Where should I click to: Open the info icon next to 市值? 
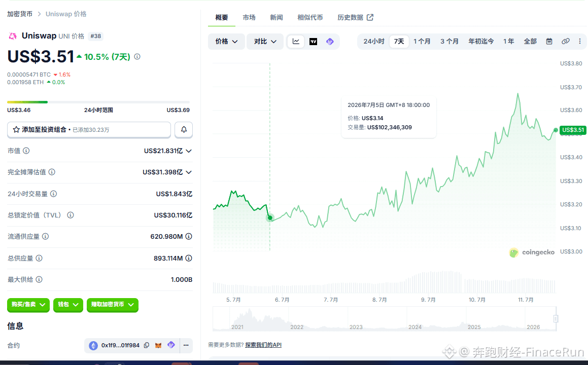pos(26,151)
